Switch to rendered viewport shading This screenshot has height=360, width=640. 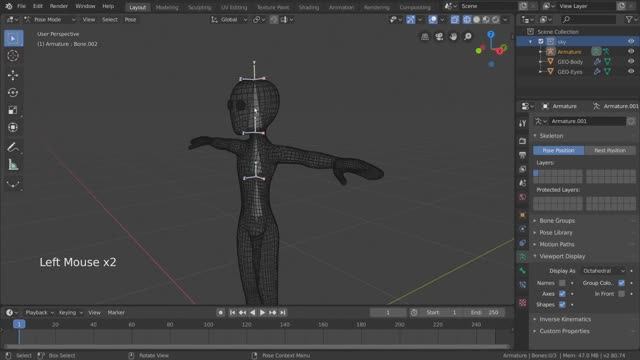(495, 20)
